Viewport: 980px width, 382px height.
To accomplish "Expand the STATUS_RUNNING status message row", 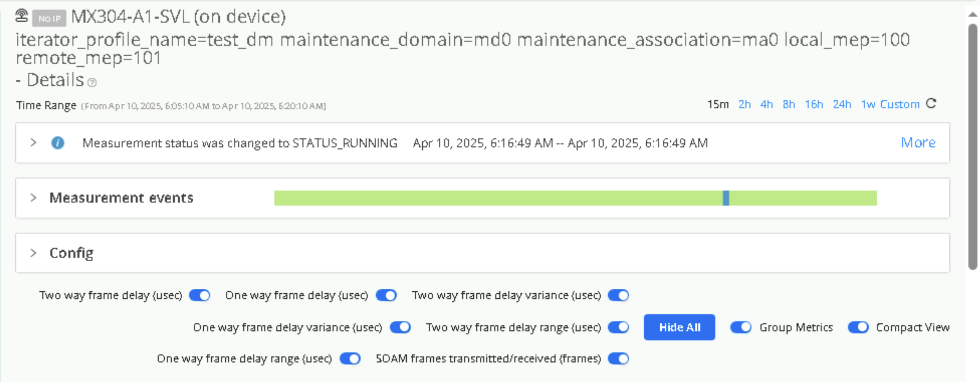I will [x=34, y=143].
